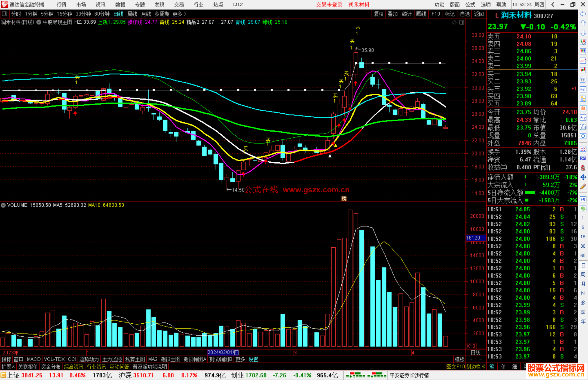588x380 pixels.
Task: Click the 设置 settings link
Action: tap(253, 359)
